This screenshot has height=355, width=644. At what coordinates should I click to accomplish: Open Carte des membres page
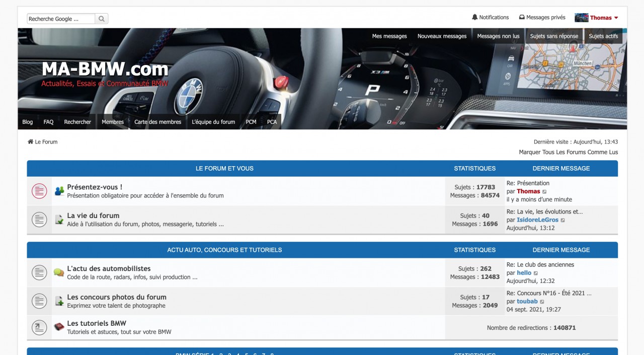coord(157,122)
